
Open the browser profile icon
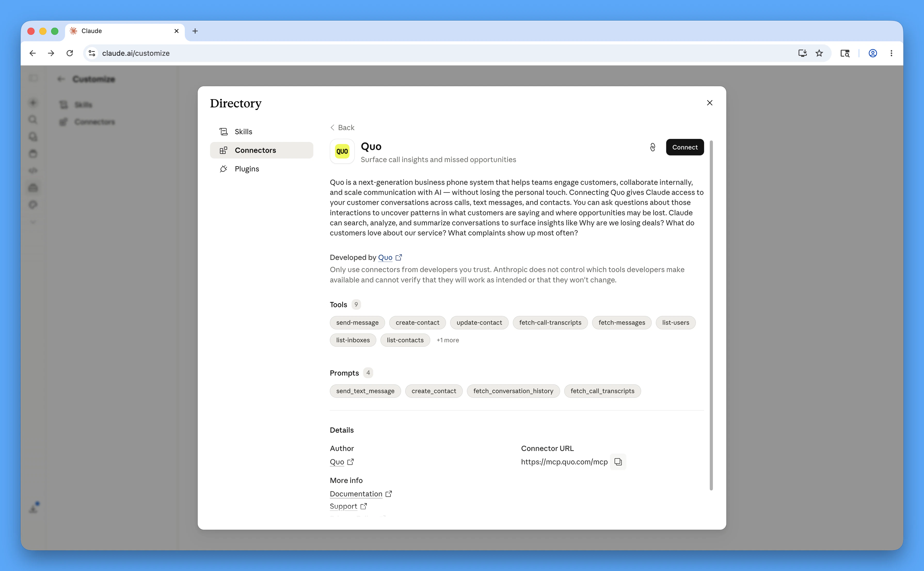click(873, 53)
